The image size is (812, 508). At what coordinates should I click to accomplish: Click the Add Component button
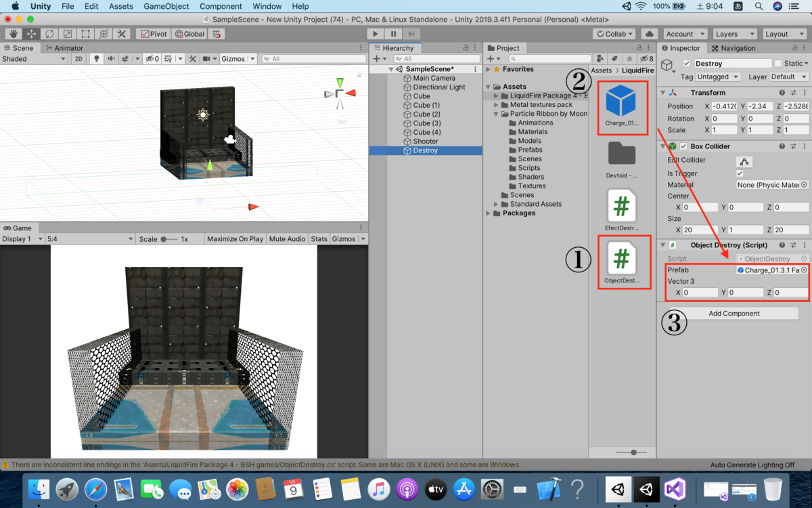coord(734,314)
